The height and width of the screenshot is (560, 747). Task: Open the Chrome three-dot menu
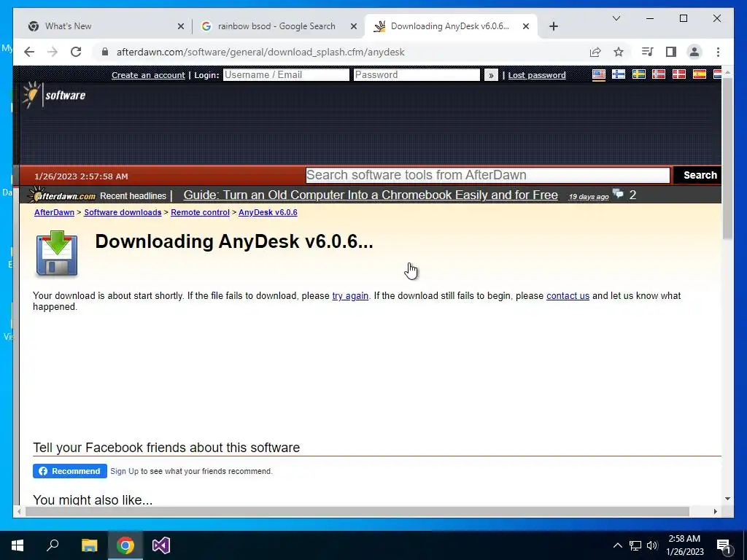click(x=718, y=52)
